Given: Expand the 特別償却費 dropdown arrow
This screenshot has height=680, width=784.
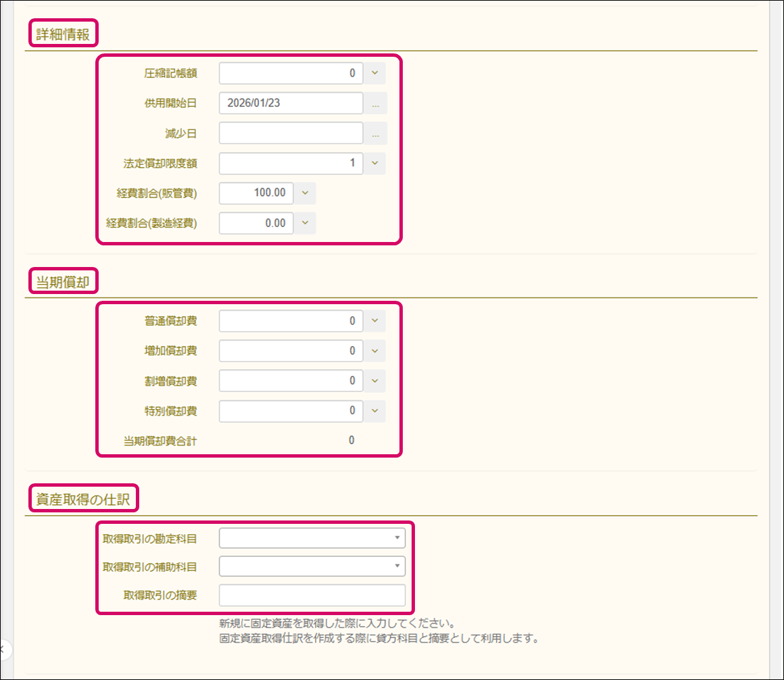Looking at the screenshot, I should tap(375, 410).
